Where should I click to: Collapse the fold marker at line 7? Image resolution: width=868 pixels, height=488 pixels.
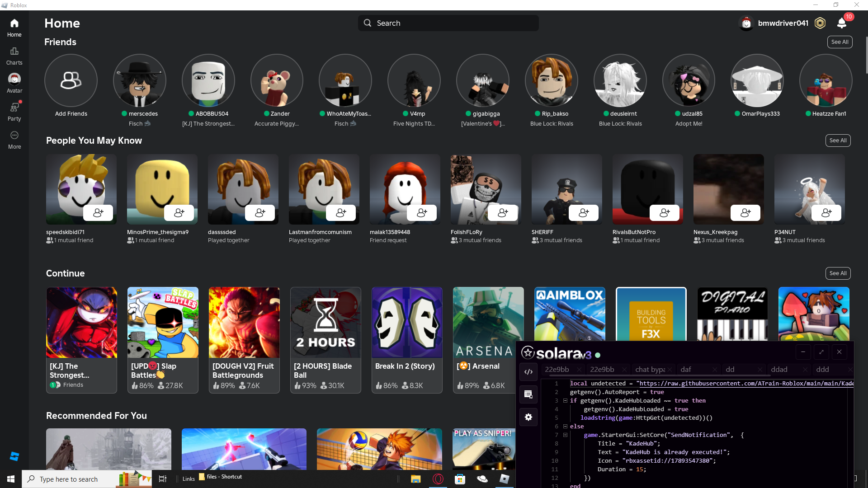click(x=565, y=435)
